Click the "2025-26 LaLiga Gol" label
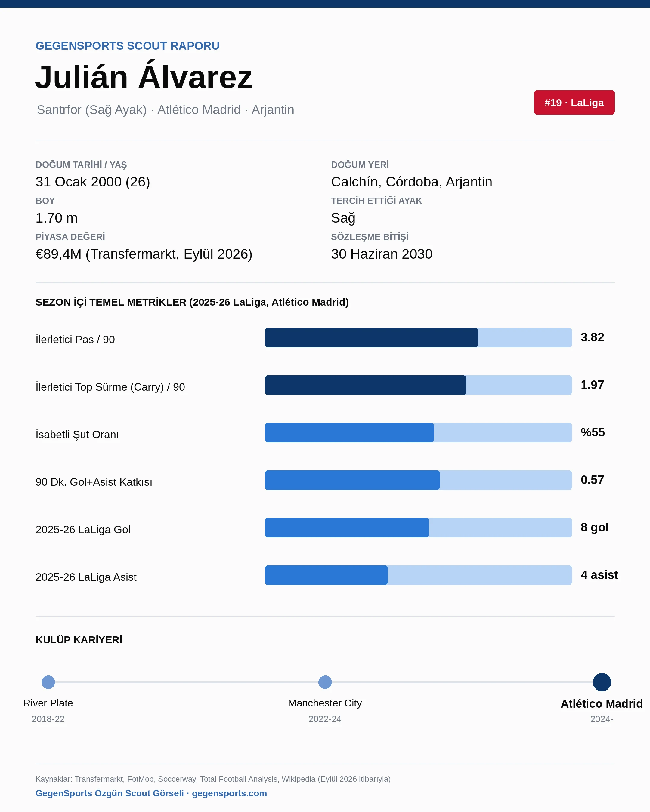The height and width of the screenshot is (812, 650). (x=83, y=530)
